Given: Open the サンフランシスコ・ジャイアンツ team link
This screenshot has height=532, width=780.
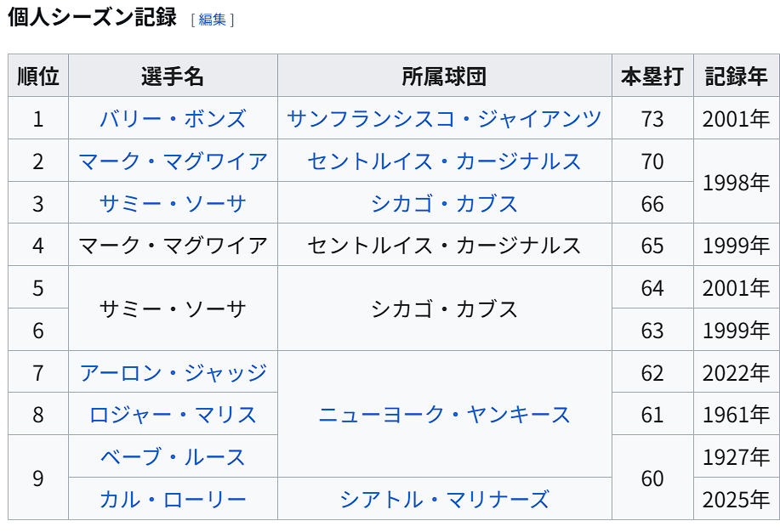Looking at the screenshot, I should (x=444, y=119).
